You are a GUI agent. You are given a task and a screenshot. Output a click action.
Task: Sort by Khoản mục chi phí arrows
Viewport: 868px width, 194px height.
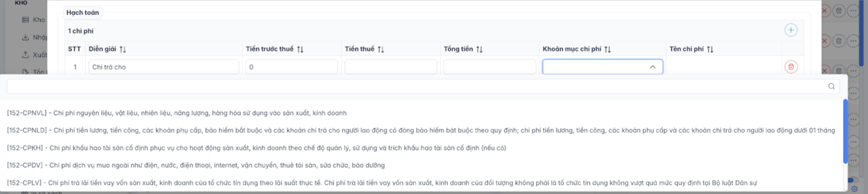tap(608, 49)
